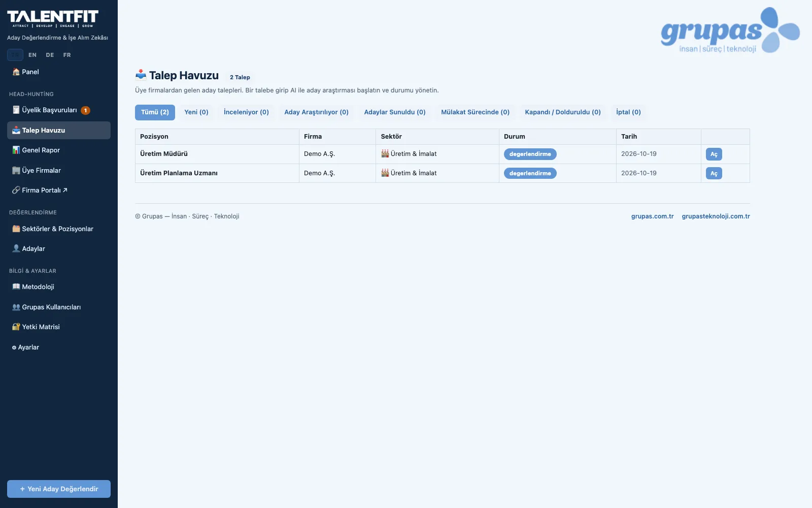Click the Pozisyon column header

click(217, 137)
